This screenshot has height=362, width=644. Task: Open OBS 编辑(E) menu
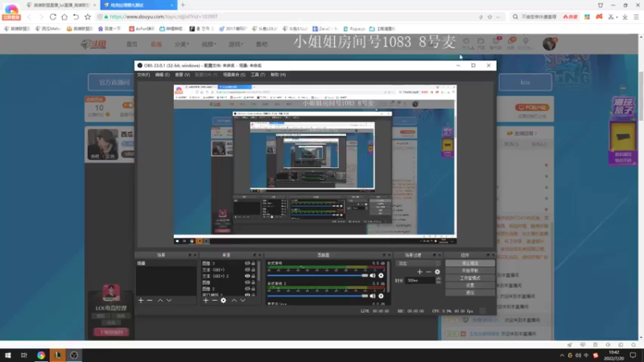[x=163, y=75]
